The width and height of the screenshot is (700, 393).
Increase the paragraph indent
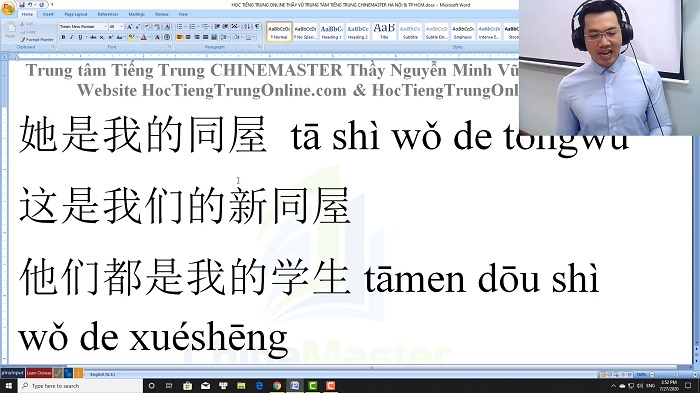[225, 26]
